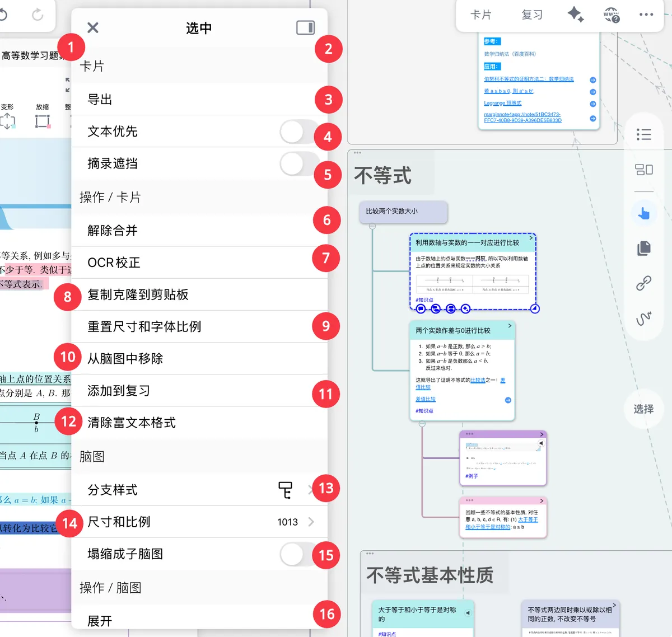Open the 大于等于和小于等于是对称的 link

(x=501, y=523)
